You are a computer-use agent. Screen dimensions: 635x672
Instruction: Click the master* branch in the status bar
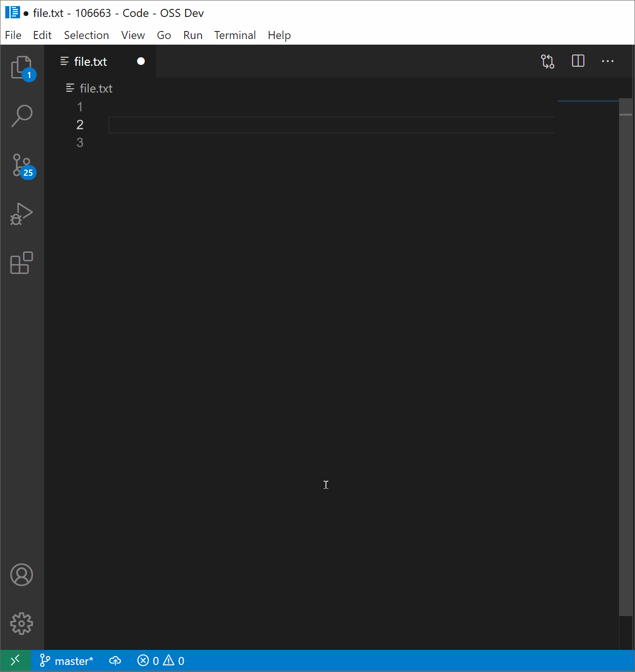coord(66,661)
